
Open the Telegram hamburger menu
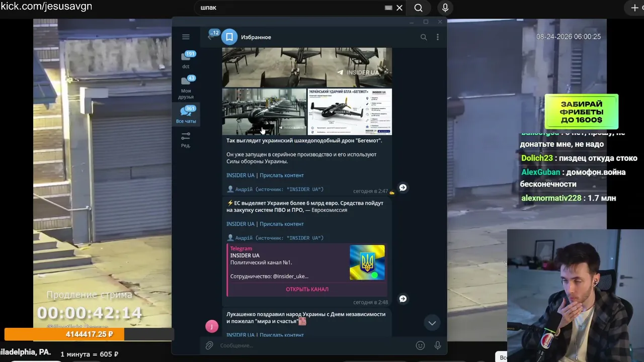(x=186, y=37)
